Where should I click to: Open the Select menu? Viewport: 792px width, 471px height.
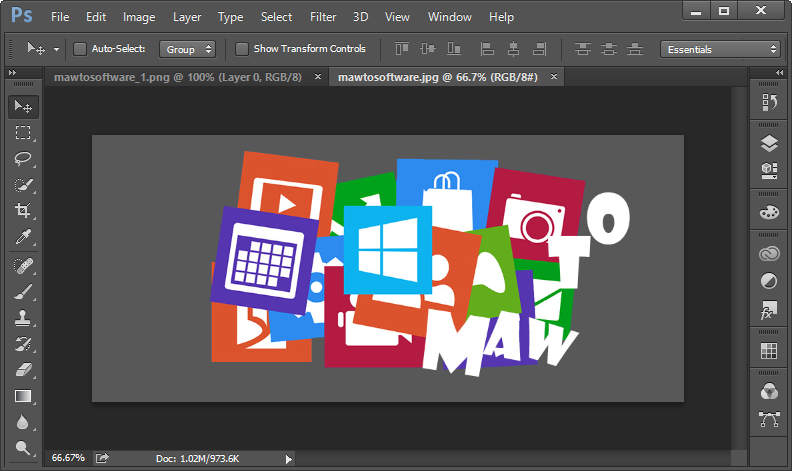(276, 17)
